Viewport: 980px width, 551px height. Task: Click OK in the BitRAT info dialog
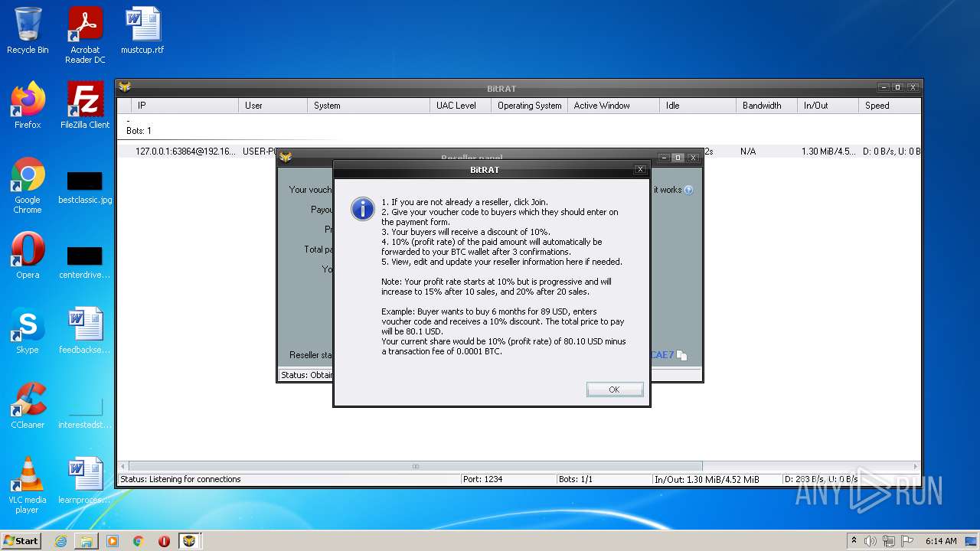615,390
